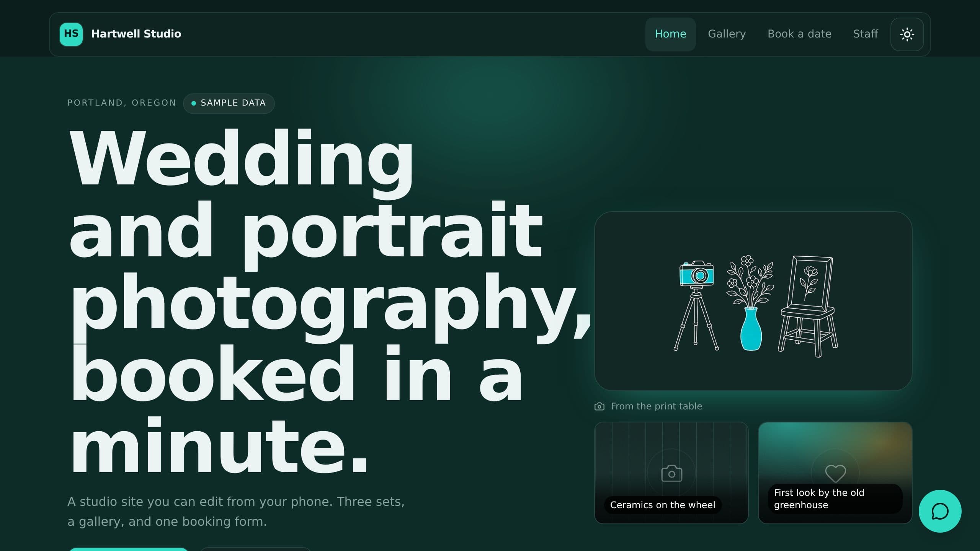Click the 'From the print table' caption
Image resolution: width=980 pixels, height=551 pixels.
click(x=656, y=406)
